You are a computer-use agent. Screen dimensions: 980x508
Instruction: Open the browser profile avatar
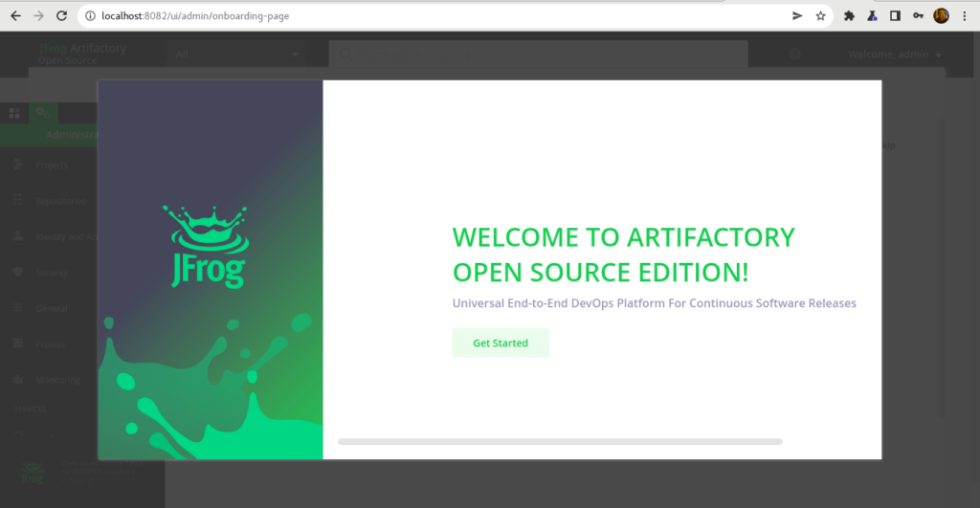(942, 16)
